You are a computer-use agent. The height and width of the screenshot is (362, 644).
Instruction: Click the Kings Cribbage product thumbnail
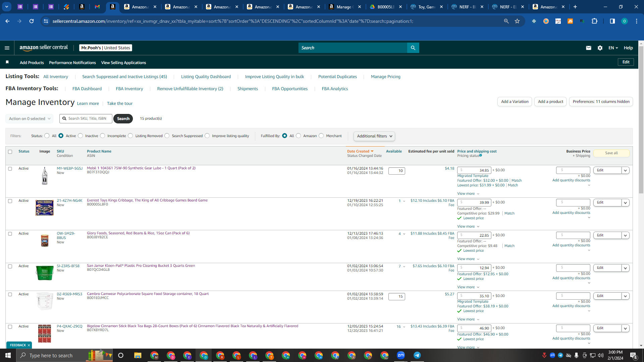pos(45,208)
